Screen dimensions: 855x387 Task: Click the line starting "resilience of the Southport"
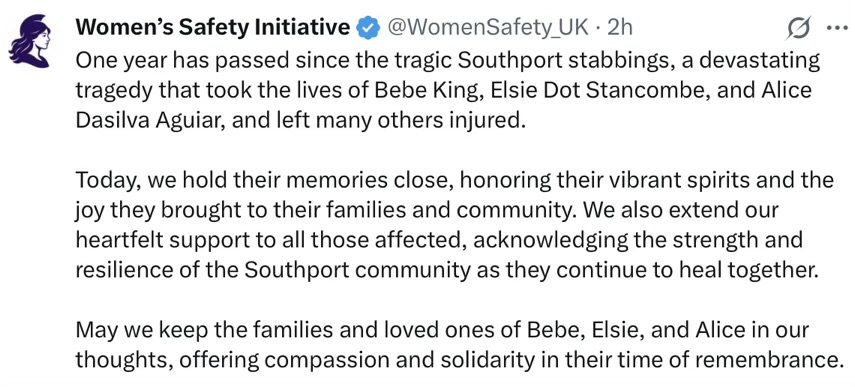coord(447,270)
